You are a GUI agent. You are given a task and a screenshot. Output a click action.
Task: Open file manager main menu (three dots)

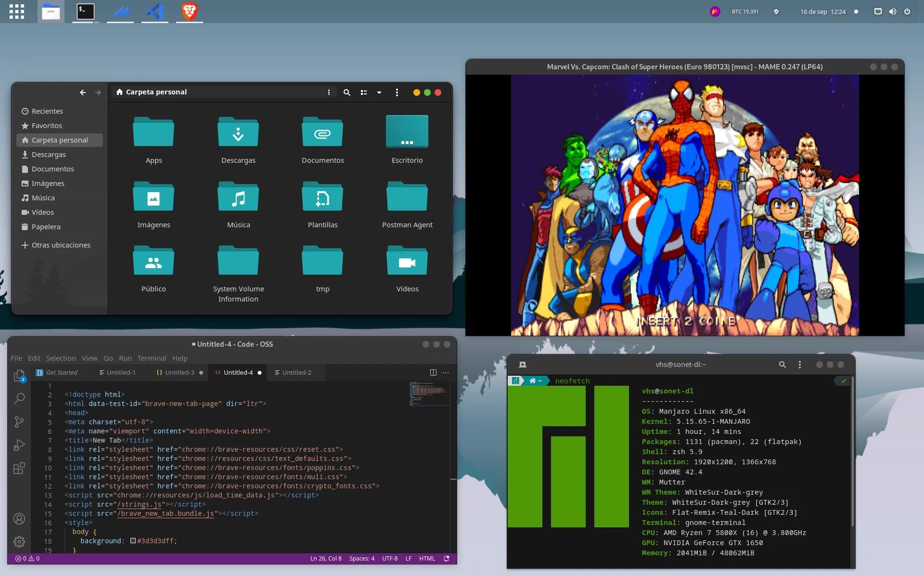[397, 92]
